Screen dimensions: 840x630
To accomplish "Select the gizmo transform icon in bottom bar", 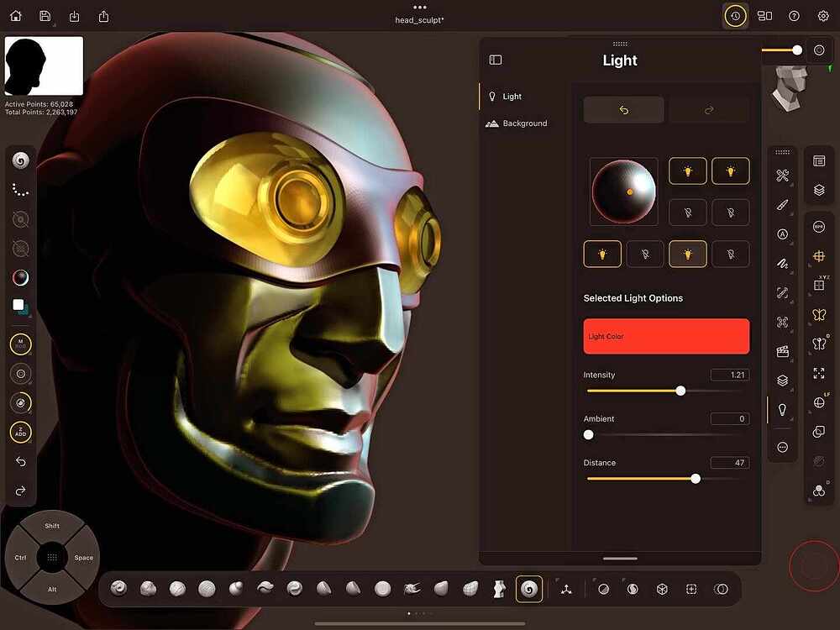I will [566, 590].
